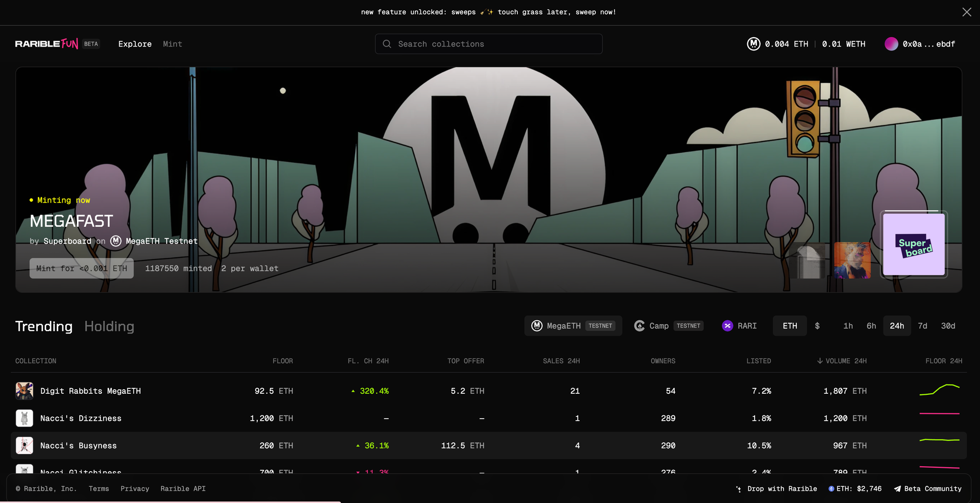Viewport: 980px width, 503px height.
Task: Click the Camp network logo icon
Action: [x=639, y=326]
